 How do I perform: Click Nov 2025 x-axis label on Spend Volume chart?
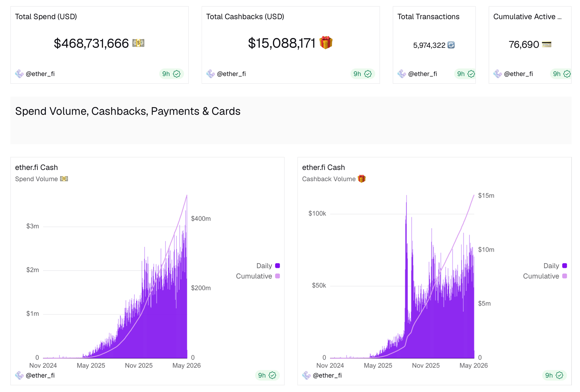[x=139, y=365]
